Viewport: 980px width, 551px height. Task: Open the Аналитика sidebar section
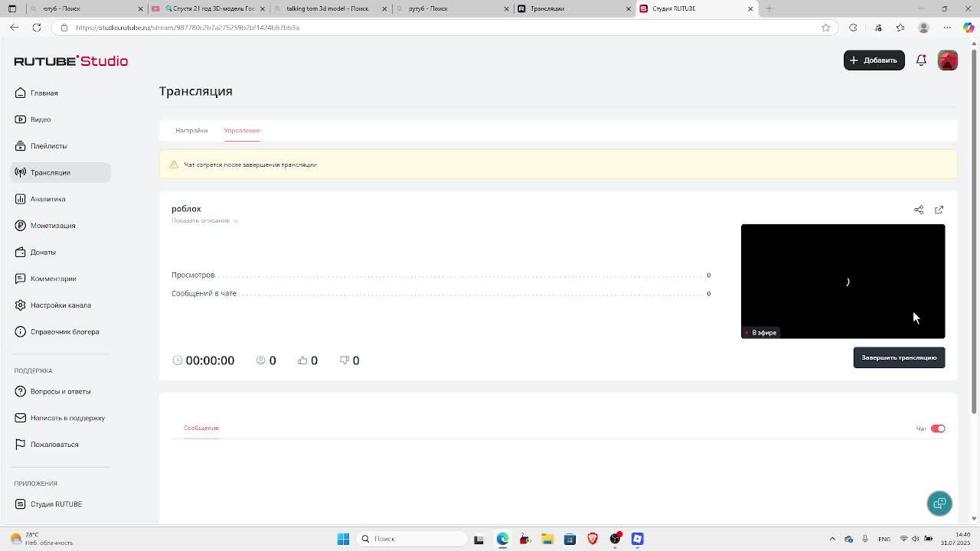[x=41, y=199]
